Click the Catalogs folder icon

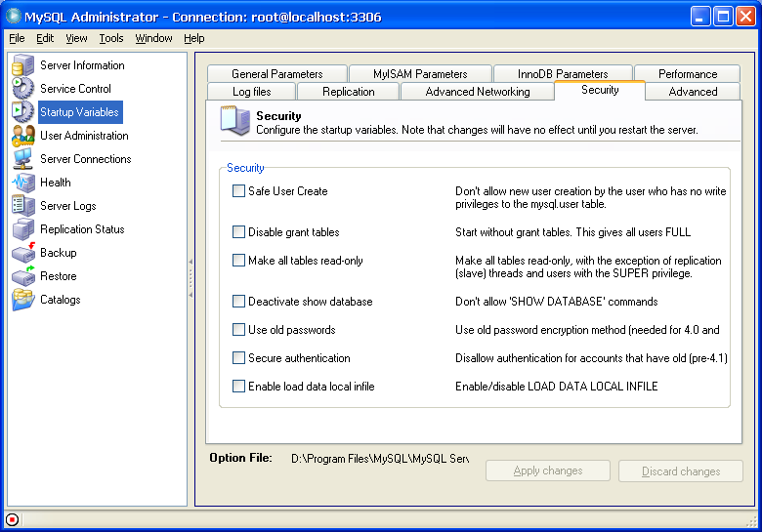(22, 300)
